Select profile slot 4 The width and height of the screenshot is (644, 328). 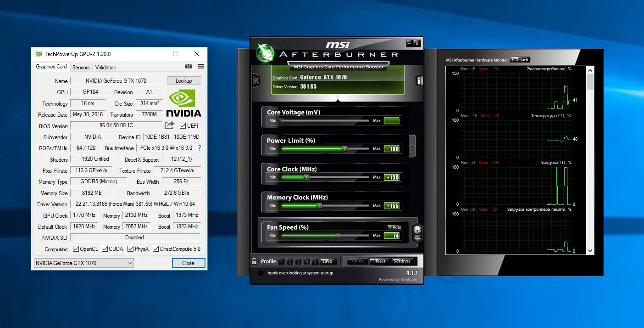coord(306,261)
